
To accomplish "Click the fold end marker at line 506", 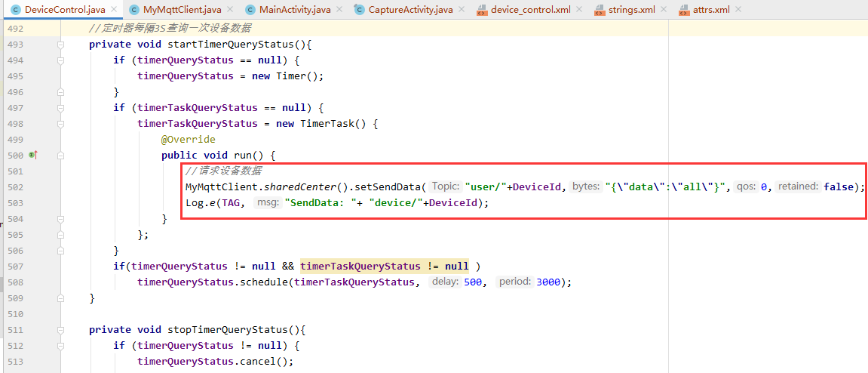I will pyautogui.click(x=60, y=251).
